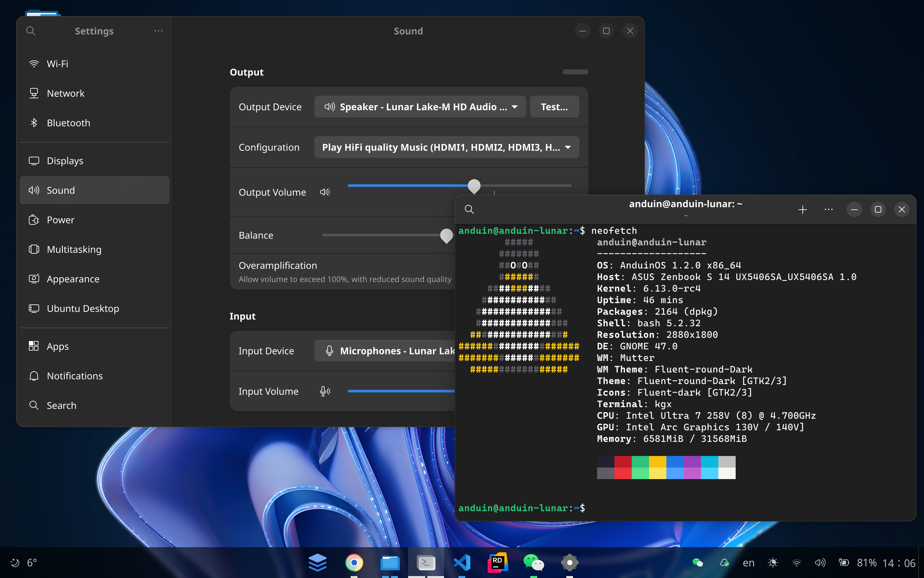The image size is (924, 578).
Task: Open Ubuntu Desktop settings panel
Action: (x=94, y=308)
